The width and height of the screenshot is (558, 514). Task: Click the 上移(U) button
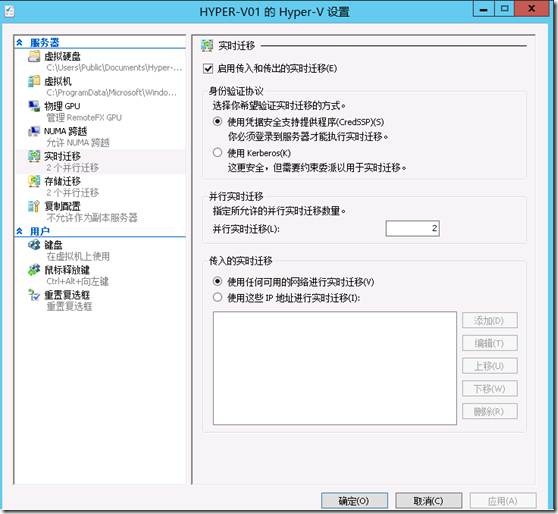pyautogui.click(x=489, y=366)
